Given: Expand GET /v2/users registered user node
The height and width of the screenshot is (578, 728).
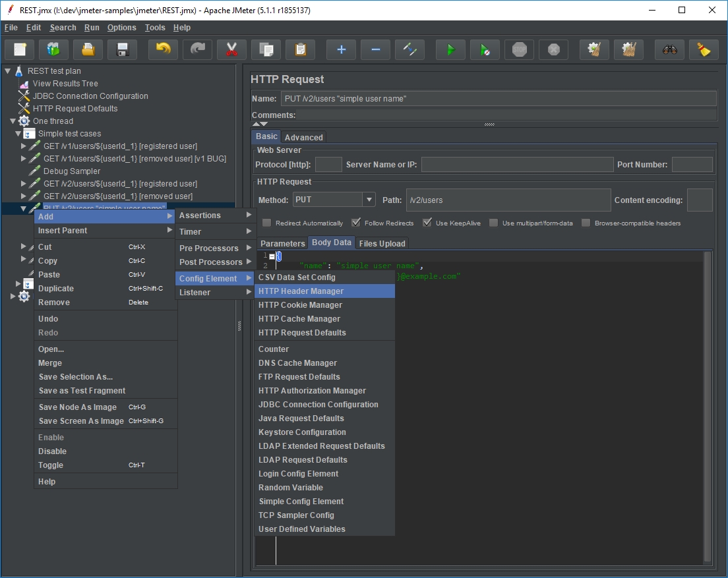Looking at the screenshot, I should [x=23, y=184].
